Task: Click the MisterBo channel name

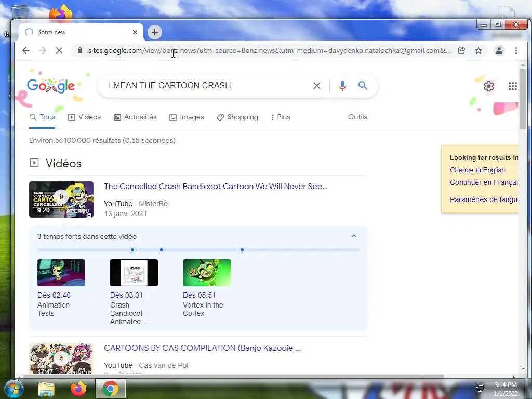Action: [153, 204]
